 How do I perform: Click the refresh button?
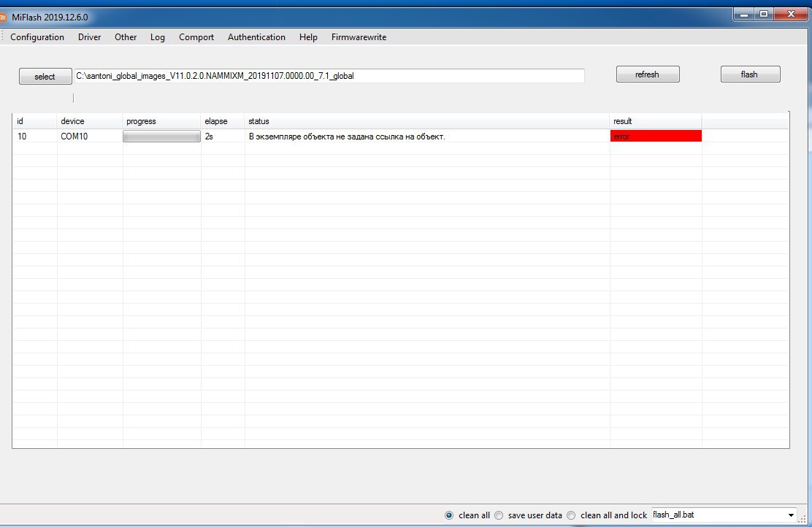click(x=647, y=74)
